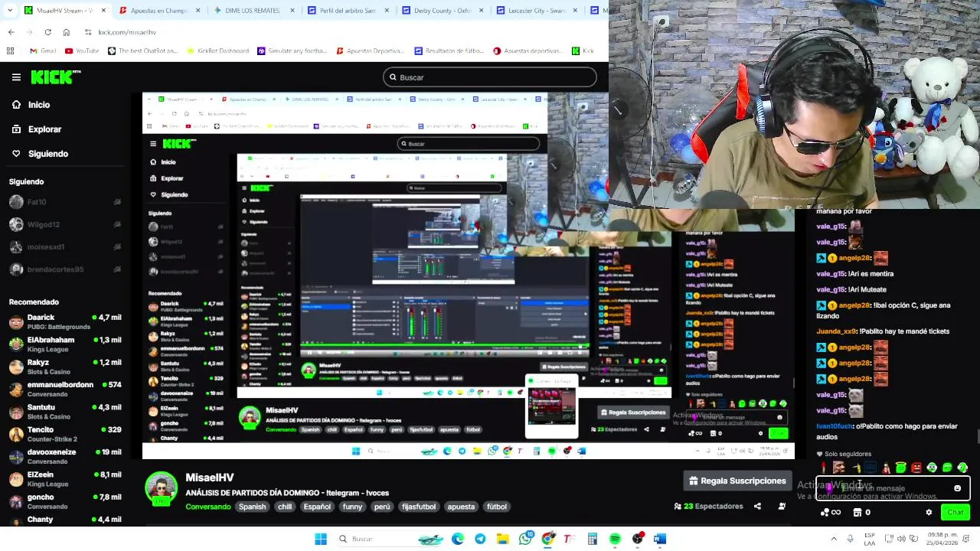Focus the Kick Buscar search field
This screenshot has width=980, height=551.
(490, 77)
